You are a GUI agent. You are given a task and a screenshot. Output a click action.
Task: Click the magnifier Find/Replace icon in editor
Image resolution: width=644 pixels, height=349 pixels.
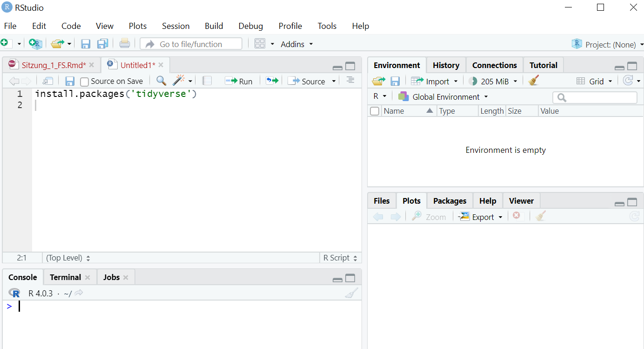161,81
